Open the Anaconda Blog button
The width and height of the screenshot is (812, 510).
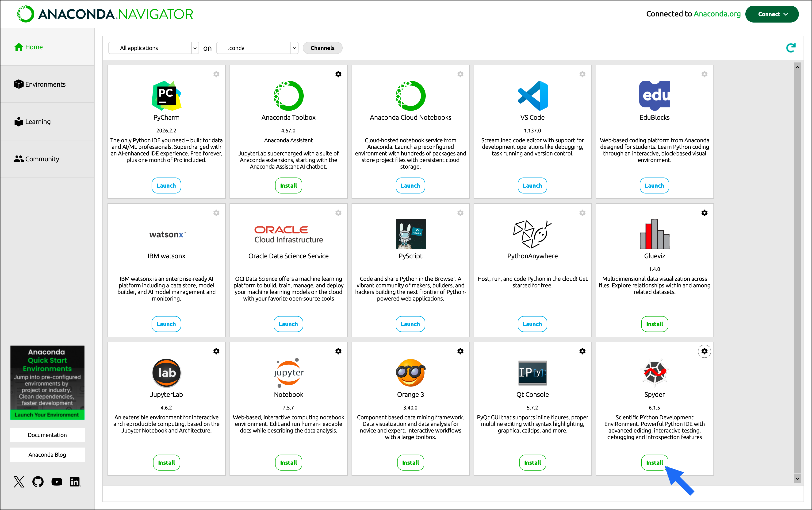point(47,455)
